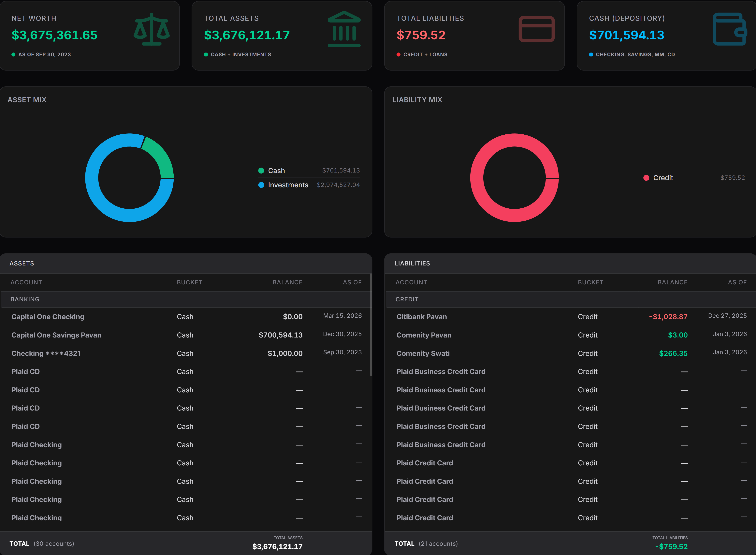Sort liabilities by AS OF column header
756x555 pixels.
pyautogui.click(x=737, y=282)
